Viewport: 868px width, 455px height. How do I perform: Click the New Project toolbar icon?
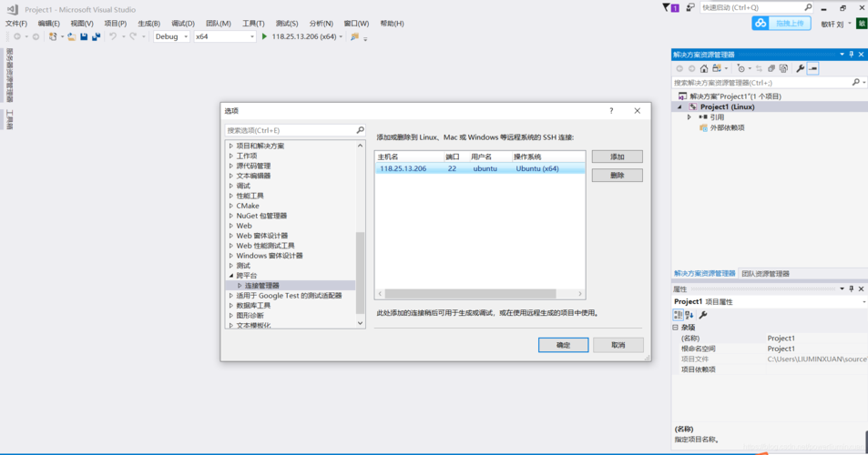point(53,36)
